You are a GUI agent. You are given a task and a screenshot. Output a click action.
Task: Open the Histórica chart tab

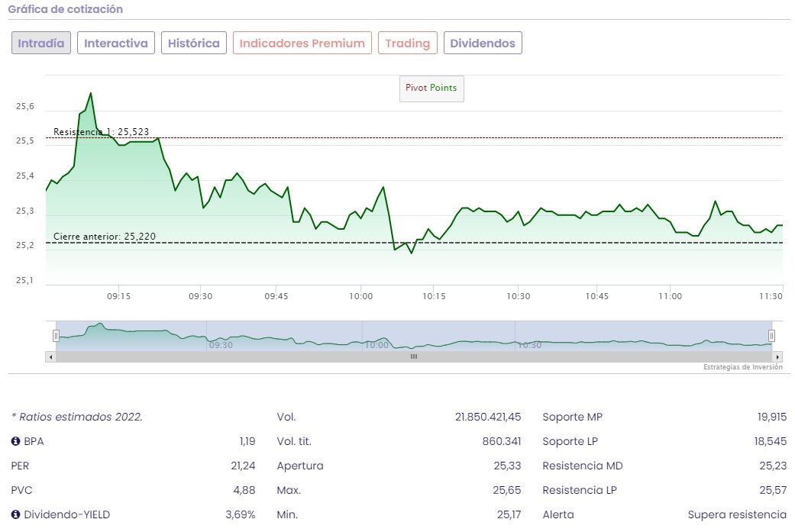point(194,43)
